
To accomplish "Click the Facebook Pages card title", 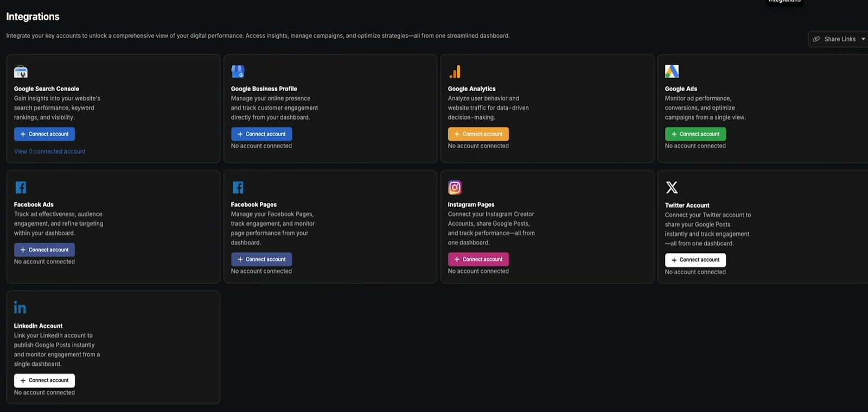I will (254, 205).
